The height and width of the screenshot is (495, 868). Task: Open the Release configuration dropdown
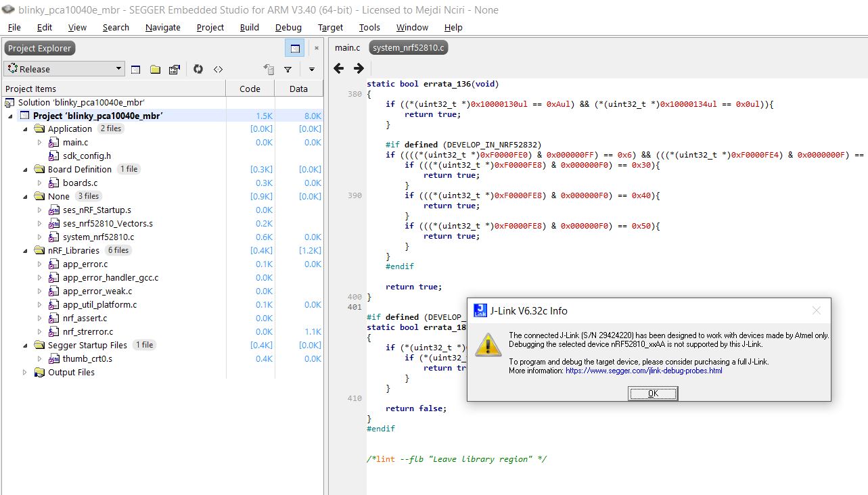[64, 69]
